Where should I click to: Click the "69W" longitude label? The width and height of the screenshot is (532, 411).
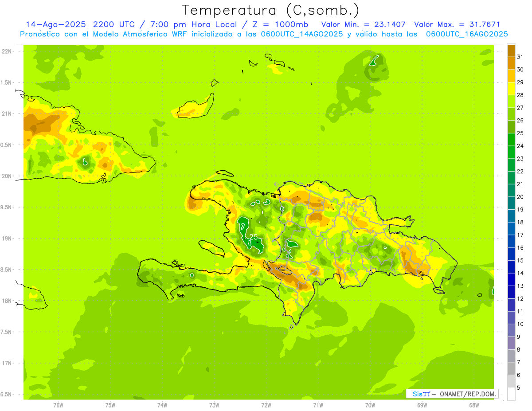[422, 405]
